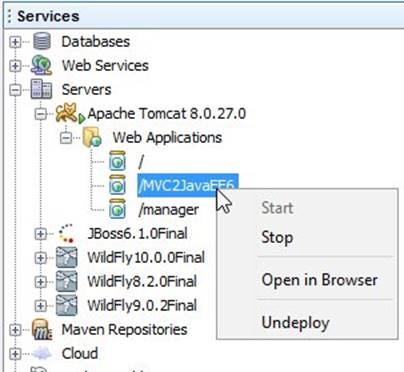Screen dimensions: 404x372
Task: Click the Apache Tomcat cat icon
Action: point(70,114)
